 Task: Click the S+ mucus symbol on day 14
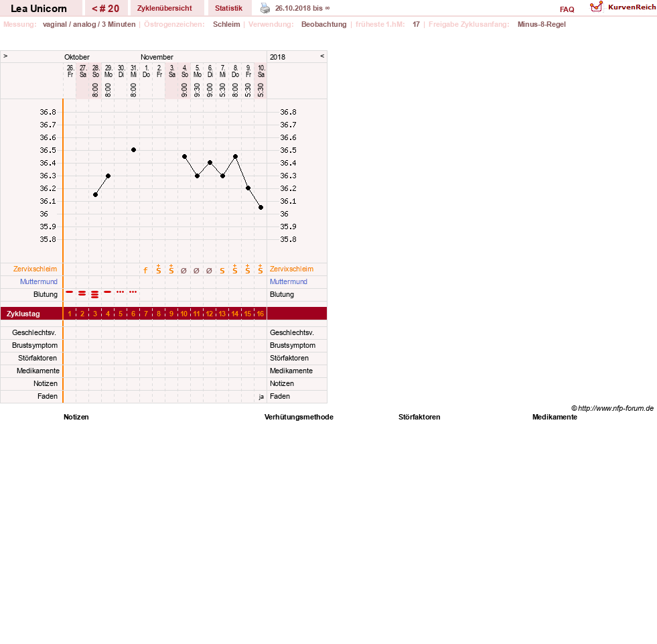point(234,269)
